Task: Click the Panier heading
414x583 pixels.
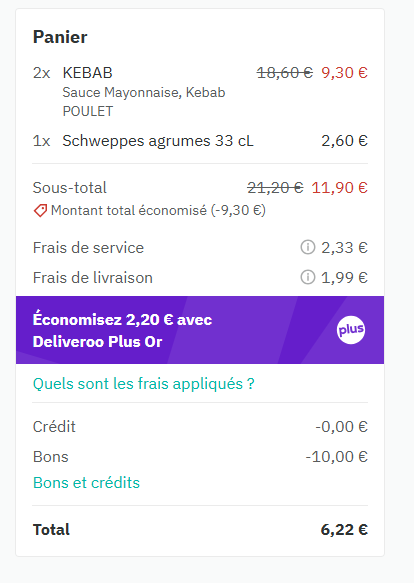Action: 60,37
